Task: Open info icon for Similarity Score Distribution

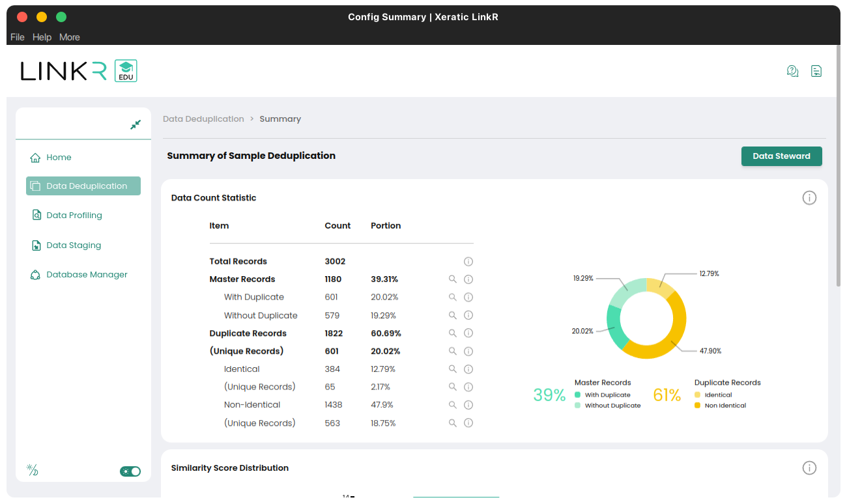Action: click(x=809, y=468)
